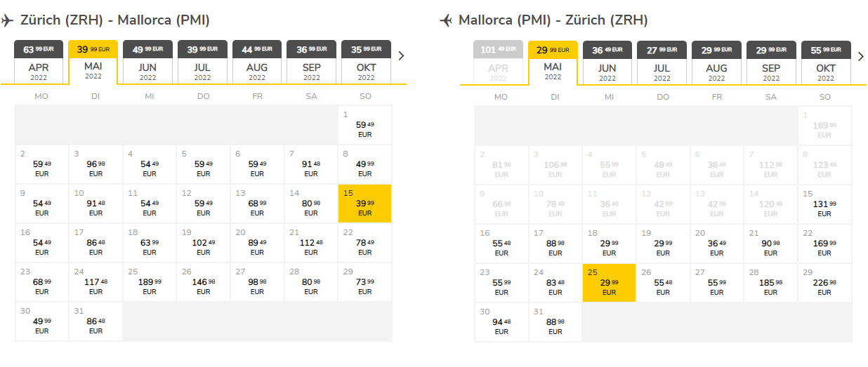Select outbound May 8 priced 49.99 EUR
The height and width of the screenshot is (367, 868).
click(x=364, y=165)
